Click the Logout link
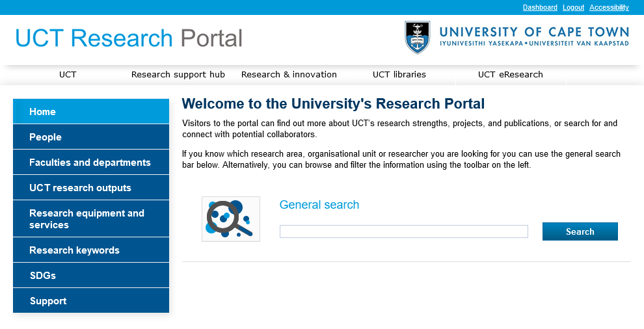644x329 pixels. 573,8
